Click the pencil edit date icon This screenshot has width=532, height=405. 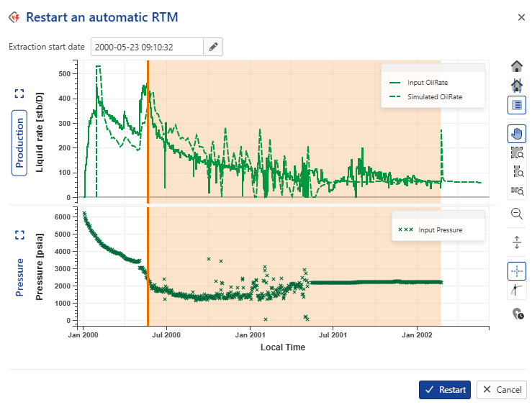[213, 47]
